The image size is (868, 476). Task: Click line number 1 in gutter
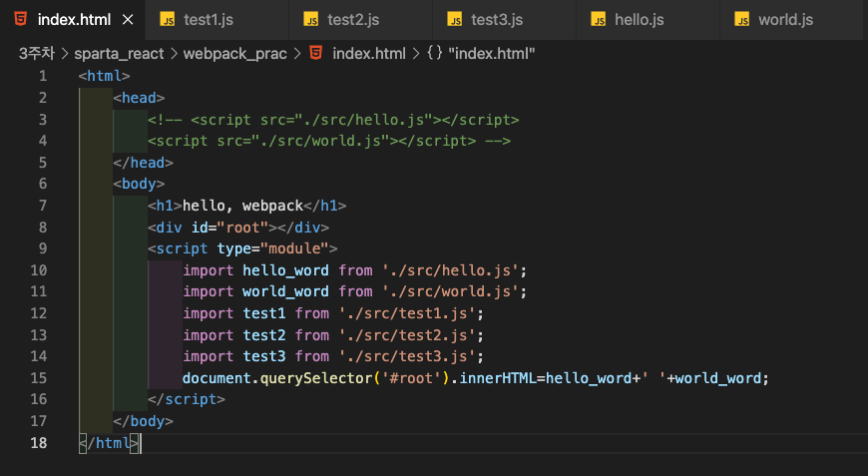click(43, 76)
